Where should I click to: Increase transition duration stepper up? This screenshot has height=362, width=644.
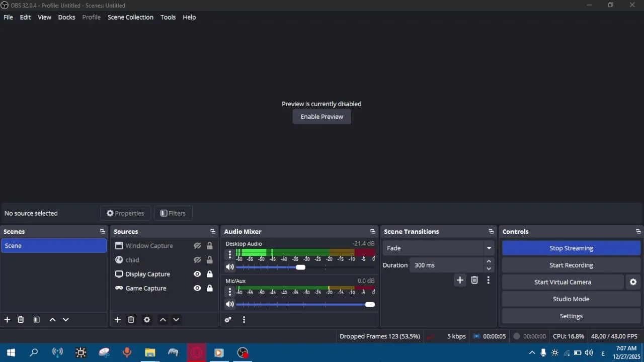click(x=489, y=261)
